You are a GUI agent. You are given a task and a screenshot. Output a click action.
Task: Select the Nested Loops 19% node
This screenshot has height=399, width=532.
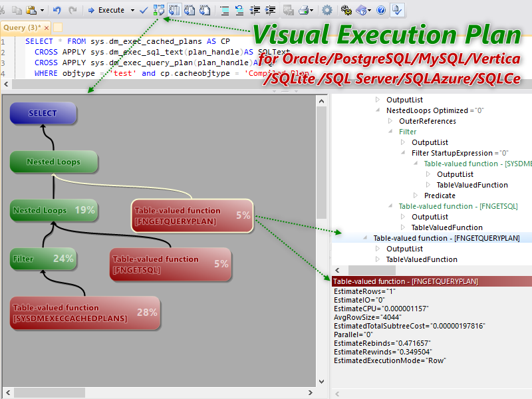54,210
